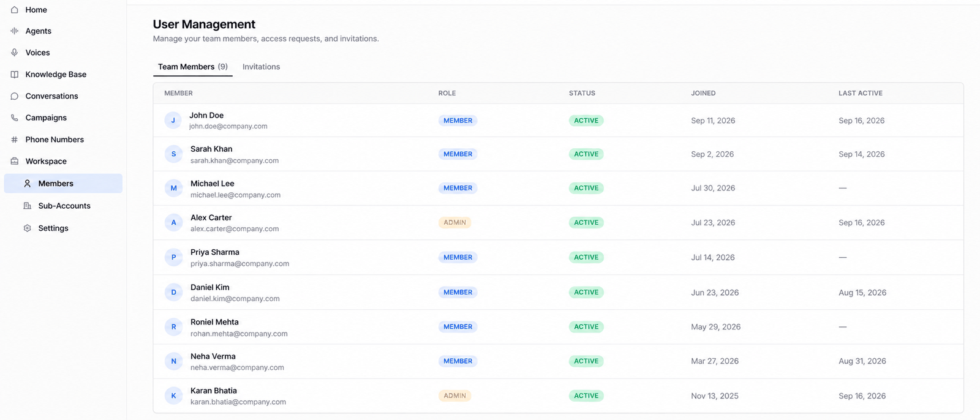Image resolution: width=980 pixels, height=420 pixels.
Task: Click Michael Lee's M avatar
Action: click(x=173, y=188)
